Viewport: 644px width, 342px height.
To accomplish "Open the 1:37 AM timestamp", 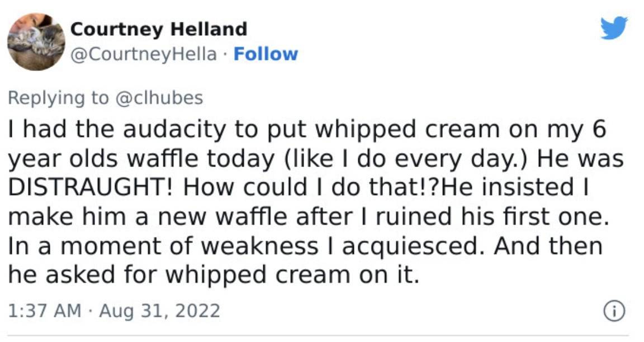I will pos(44,310).
